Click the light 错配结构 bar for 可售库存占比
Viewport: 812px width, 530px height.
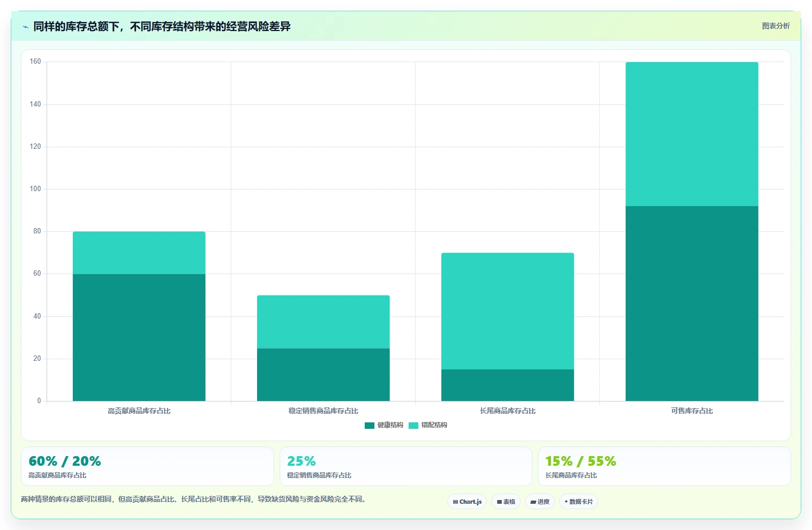[692, 134]
